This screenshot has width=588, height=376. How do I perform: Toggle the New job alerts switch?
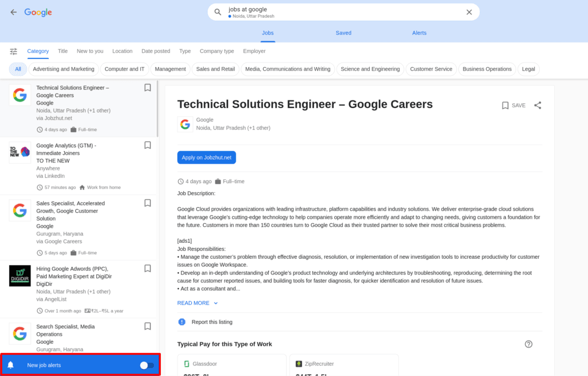146,365
